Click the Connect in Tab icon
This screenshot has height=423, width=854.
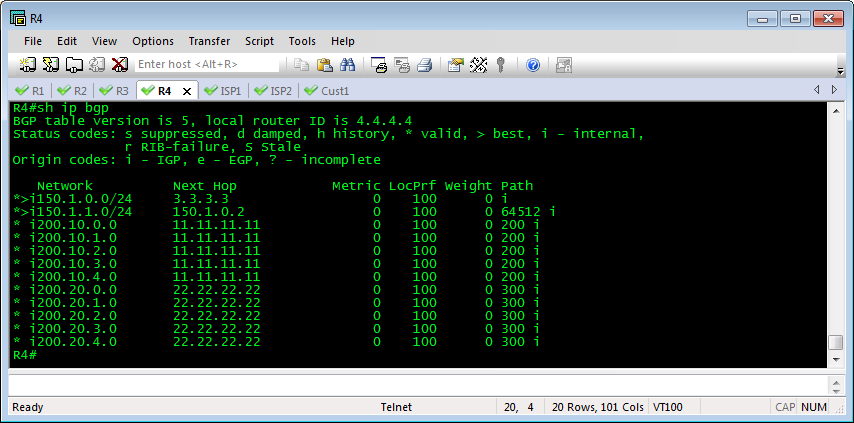click(74, 65)
